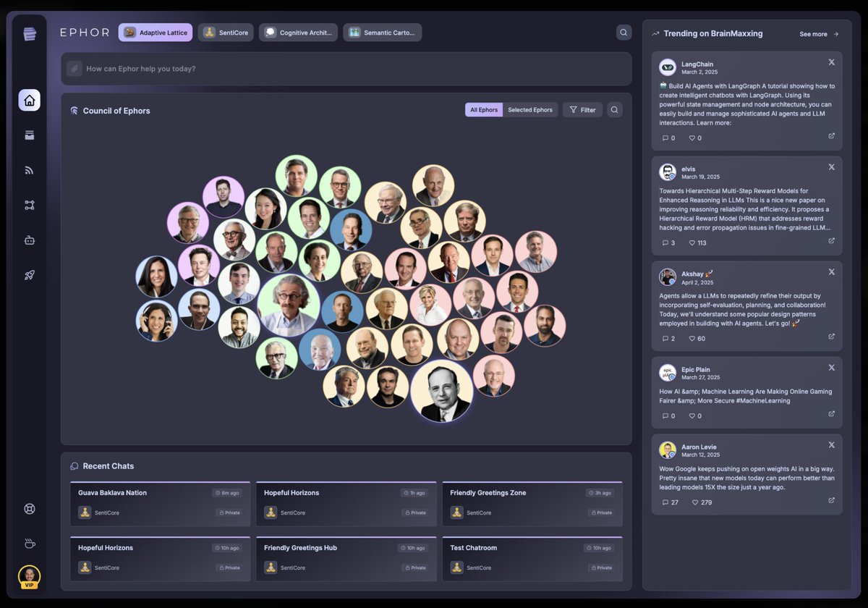Open the workflow nodes sidebar icon
This screenshot has height=608, width=868.
click(30, 206)
